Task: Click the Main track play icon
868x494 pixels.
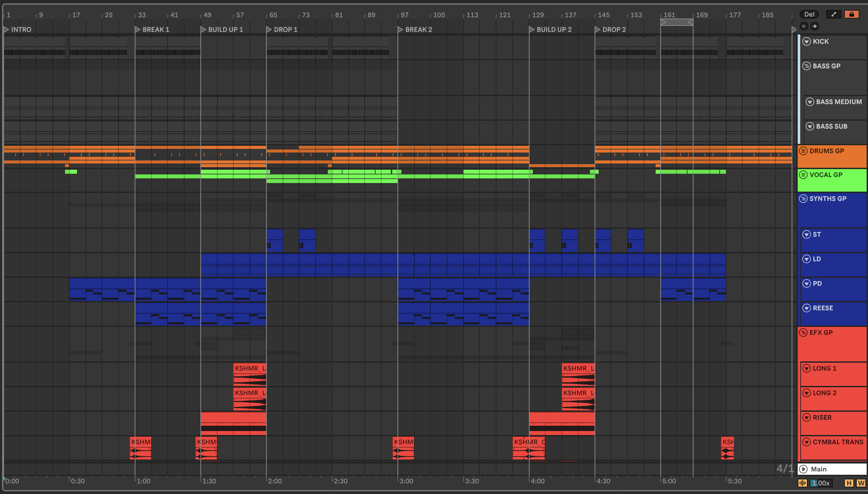Action: pyautogui.click(x=803, y=469)
